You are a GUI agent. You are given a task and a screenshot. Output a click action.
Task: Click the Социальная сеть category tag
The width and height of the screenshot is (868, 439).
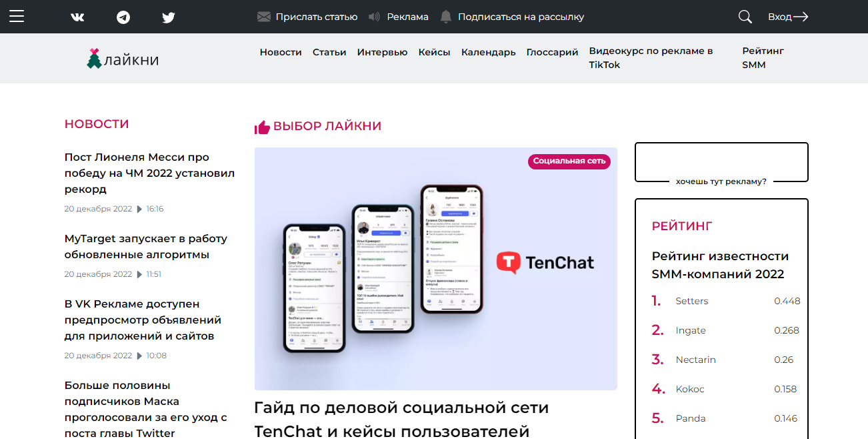[569, 161]
